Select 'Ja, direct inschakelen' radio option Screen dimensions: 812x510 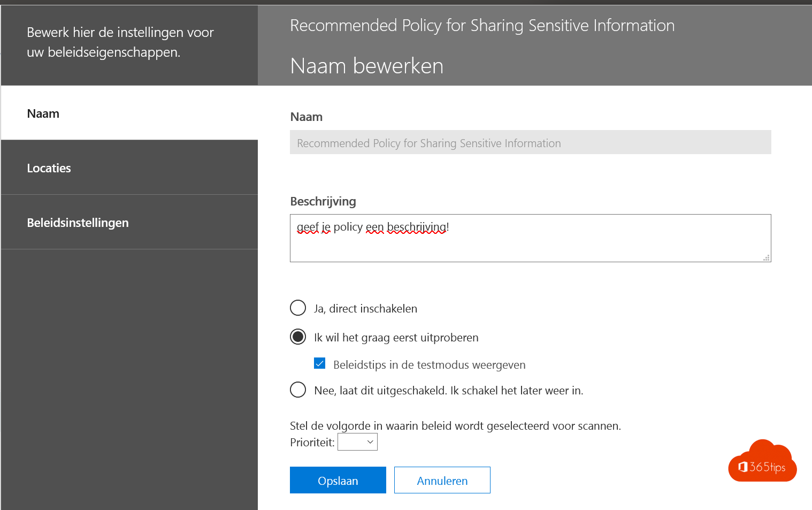click(x=298, y=308)
